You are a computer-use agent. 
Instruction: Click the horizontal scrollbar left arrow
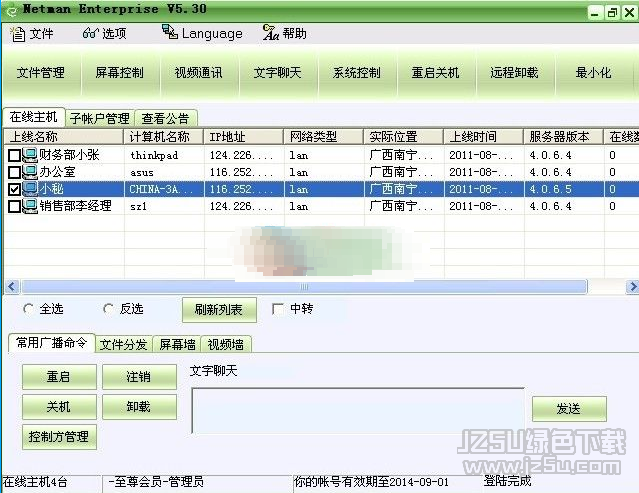[11, 287]
